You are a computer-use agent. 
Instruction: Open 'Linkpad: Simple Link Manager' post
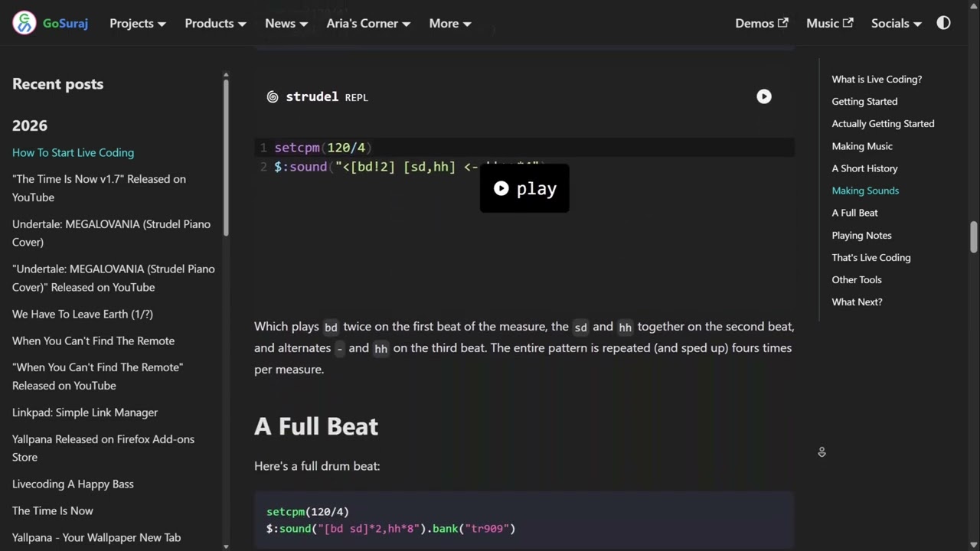85,412
